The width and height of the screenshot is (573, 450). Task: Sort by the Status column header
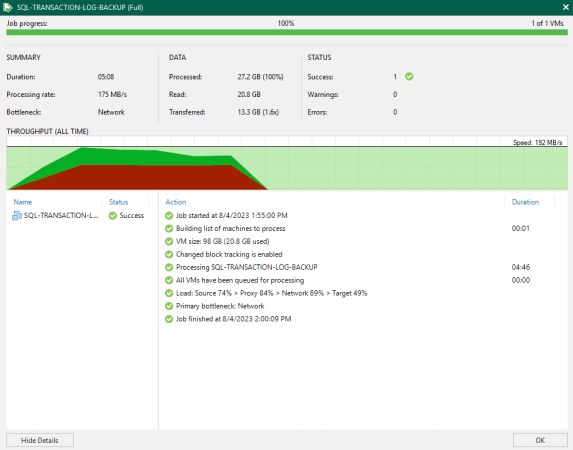[x=118, y=202]
